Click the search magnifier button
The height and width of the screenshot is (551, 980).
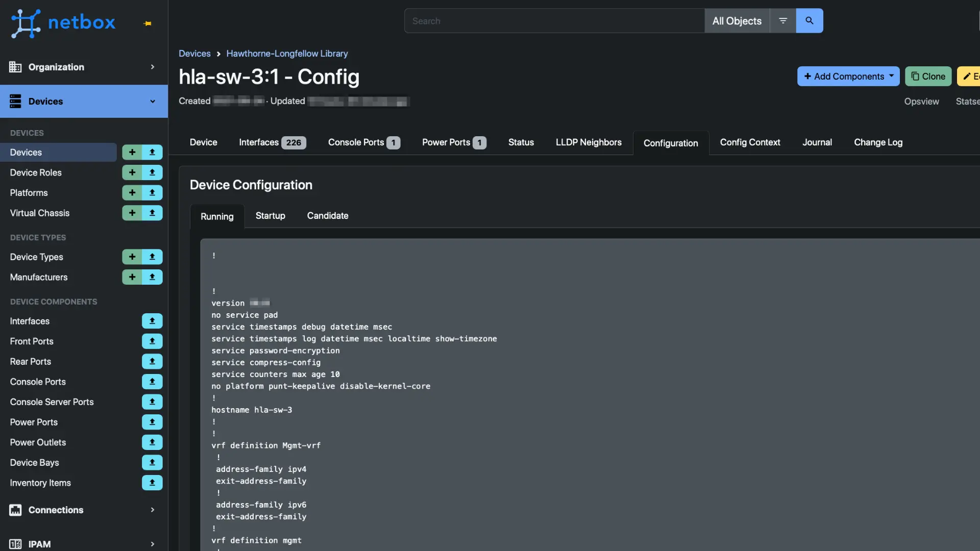click(809, 21)
